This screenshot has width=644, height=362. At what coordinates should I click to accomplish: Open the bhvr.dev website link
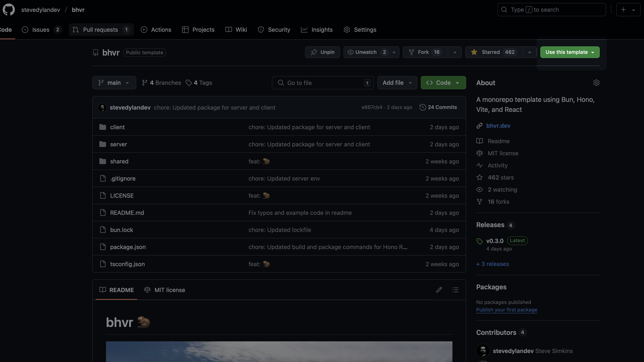(x=498, y=126)
